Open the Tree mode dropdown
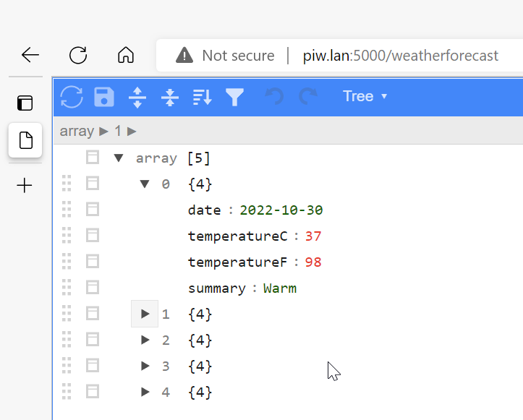The height and width of the screenshot is (420, 523). [365, 96]
